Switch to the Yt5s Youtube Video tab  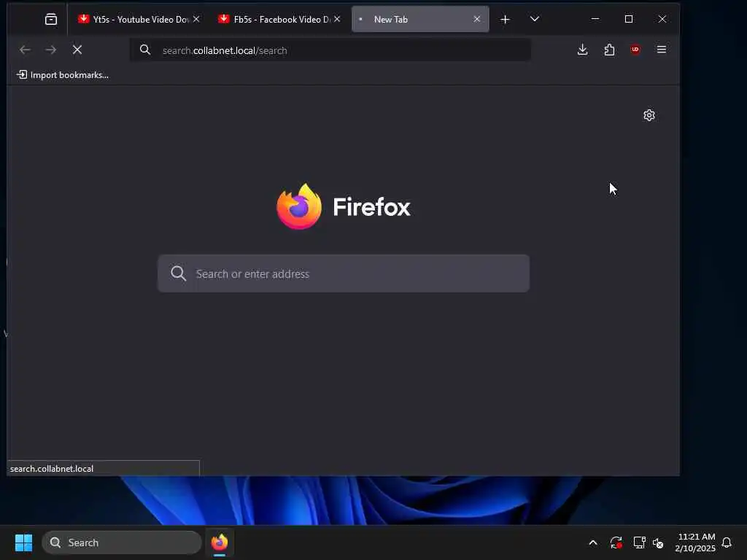click(x=139, y=19)
